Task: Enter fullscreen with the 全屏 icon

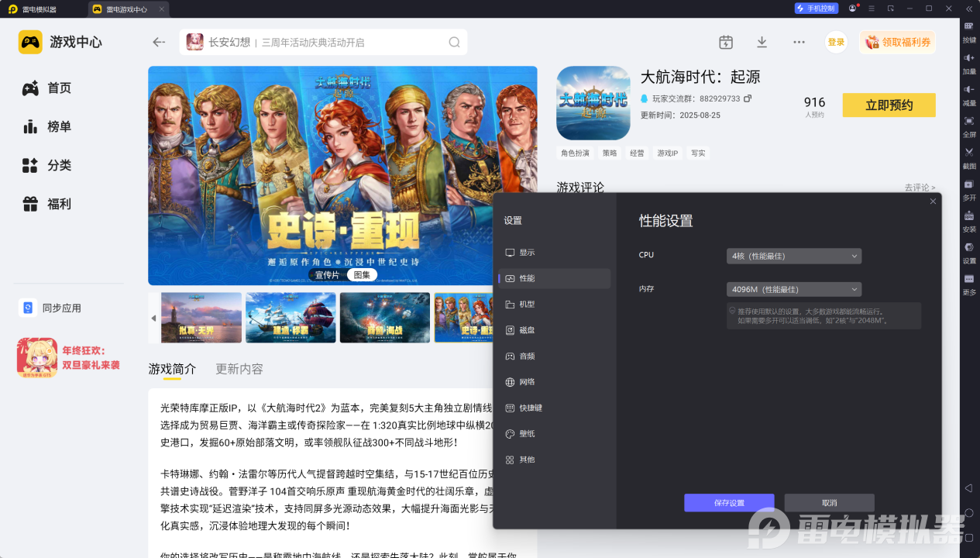Action: (x=969, y=126)
